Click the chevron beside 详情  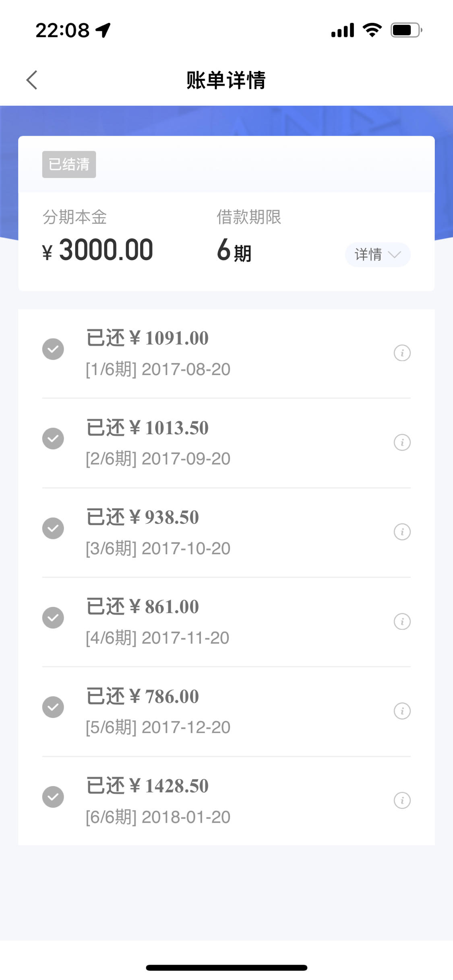click(x=394, y=254)
